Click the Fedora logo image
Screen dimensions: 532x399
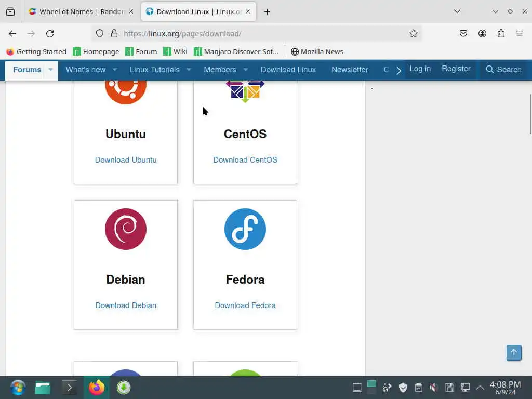(x=245, y=229)
